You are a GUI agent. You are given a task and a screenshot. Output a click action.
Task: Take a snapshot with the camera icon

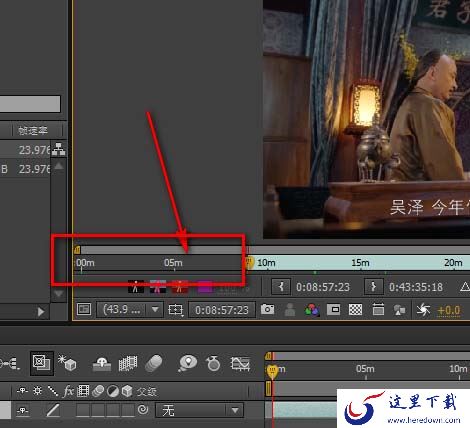[x=267, y=310]
